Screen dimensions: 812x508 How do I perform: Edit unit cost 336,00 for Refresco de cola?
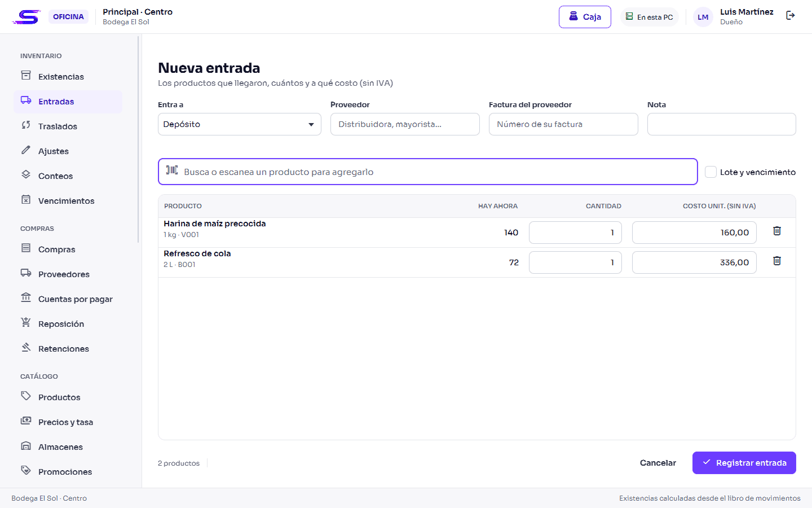click(x=694, y=262)
